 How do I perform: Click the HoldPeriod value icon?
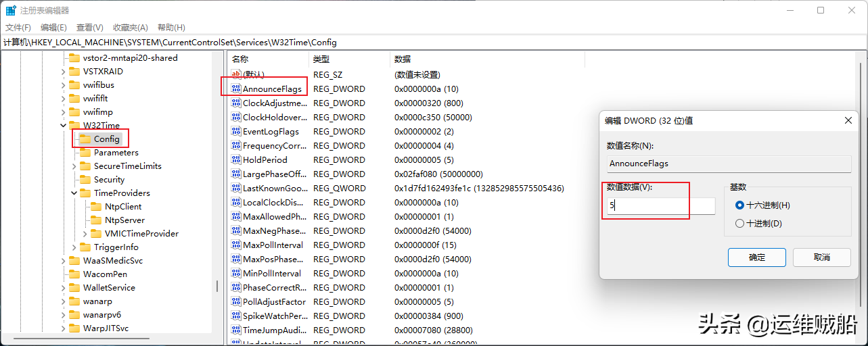pos(236,160)
